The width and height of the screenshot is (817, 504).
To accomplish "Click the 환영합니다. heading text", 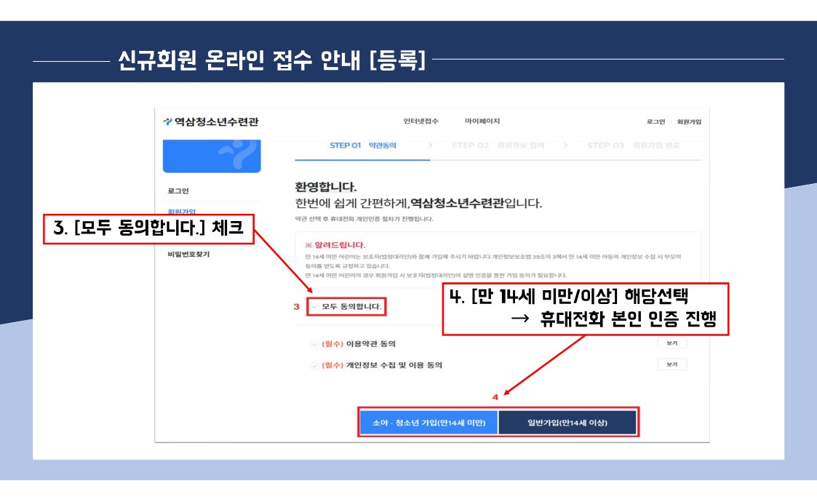I will click(x=326, y=187).
